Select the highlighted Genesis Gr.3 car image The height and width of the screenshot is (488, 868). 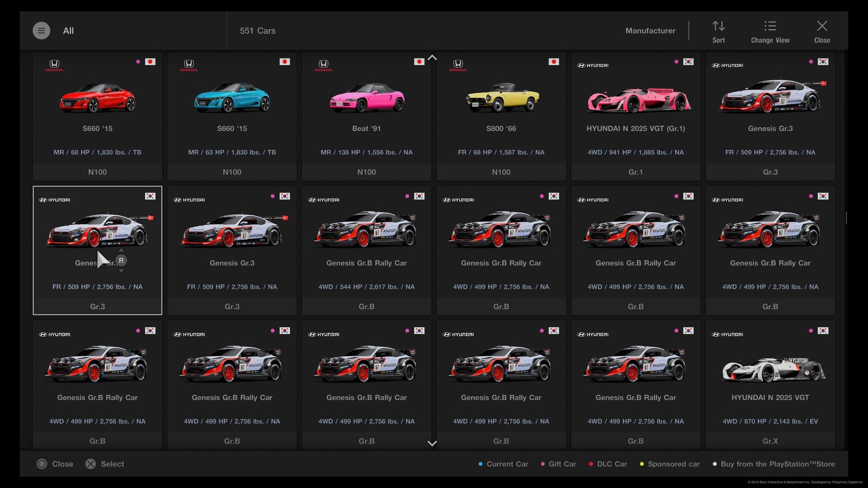[x=99, y=230]
